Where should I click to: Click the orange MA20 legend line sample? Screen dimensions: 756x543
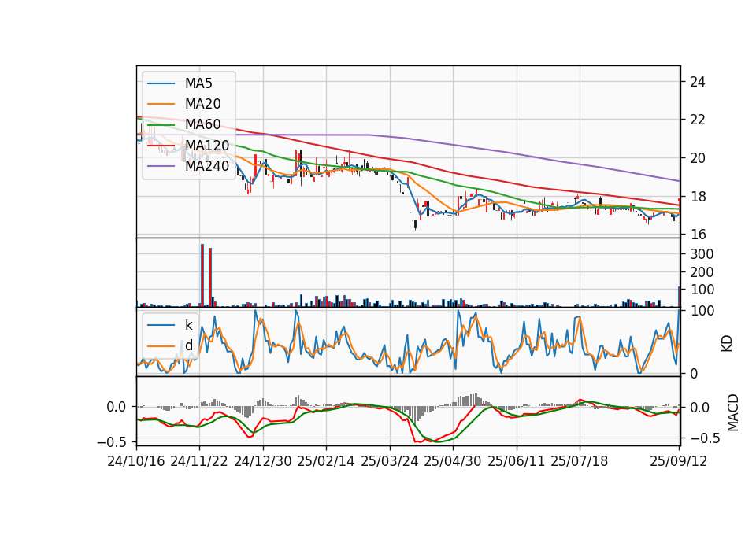(161, 104)
